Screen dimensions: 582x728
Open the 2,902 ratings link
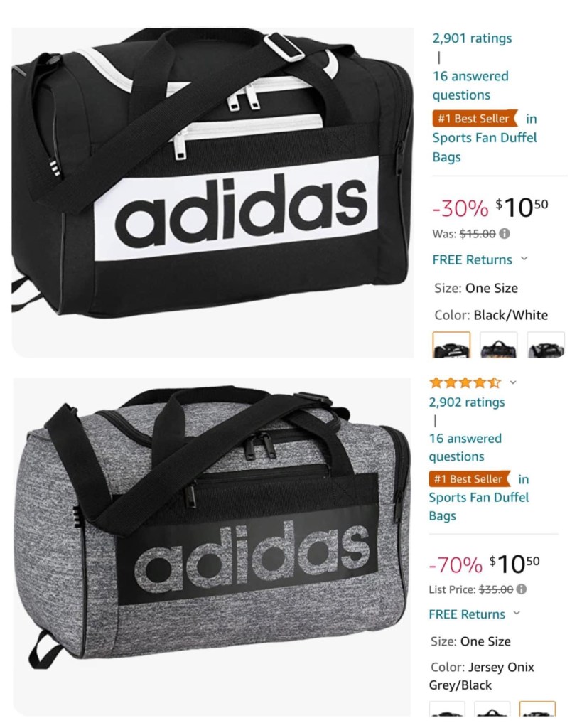pos(467,402)
